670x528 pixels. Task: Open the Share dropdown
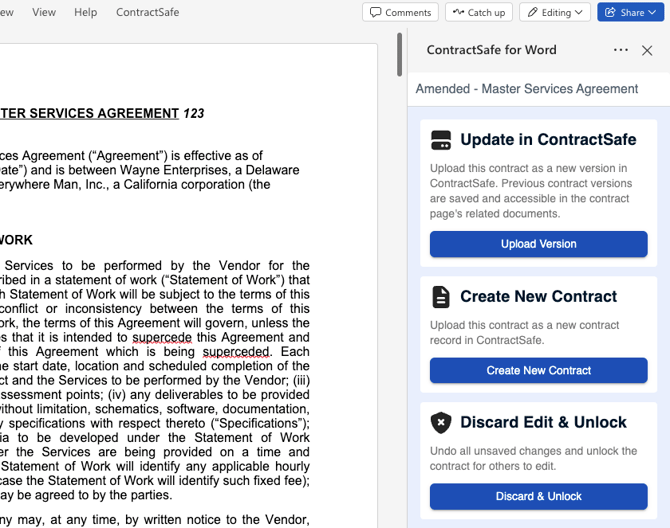tap(630, 12)
